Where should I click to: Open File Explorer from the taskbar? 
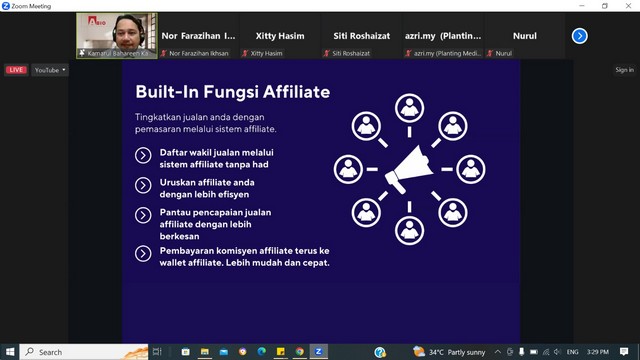point(204,351)
